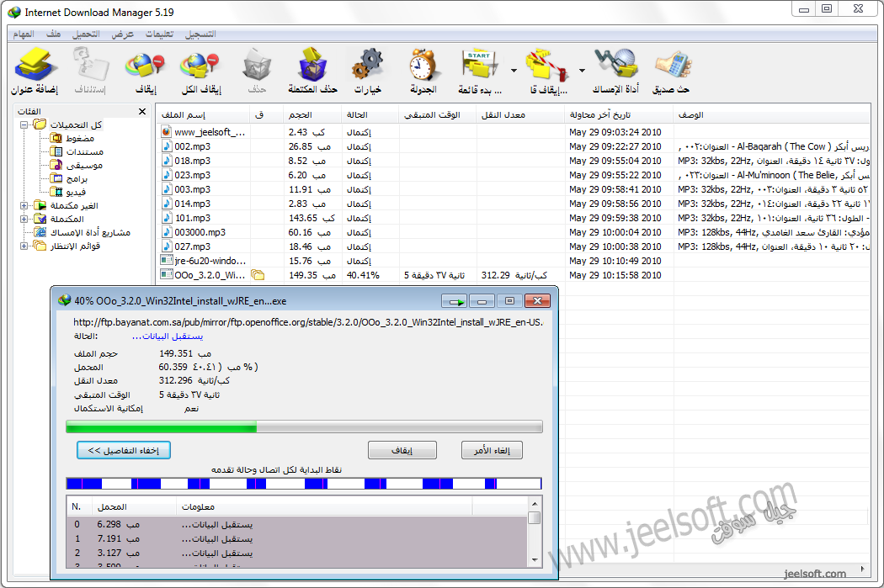
Task: Open Options (خيارات) gear icon
Action: point(368,71)
